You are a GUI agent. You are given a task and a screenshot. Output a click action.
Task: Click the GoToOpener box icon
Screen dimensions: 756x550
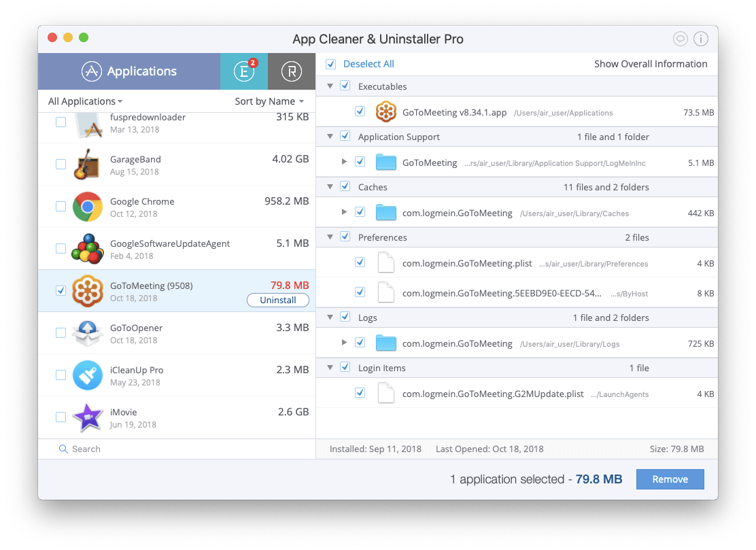[87, 333]
